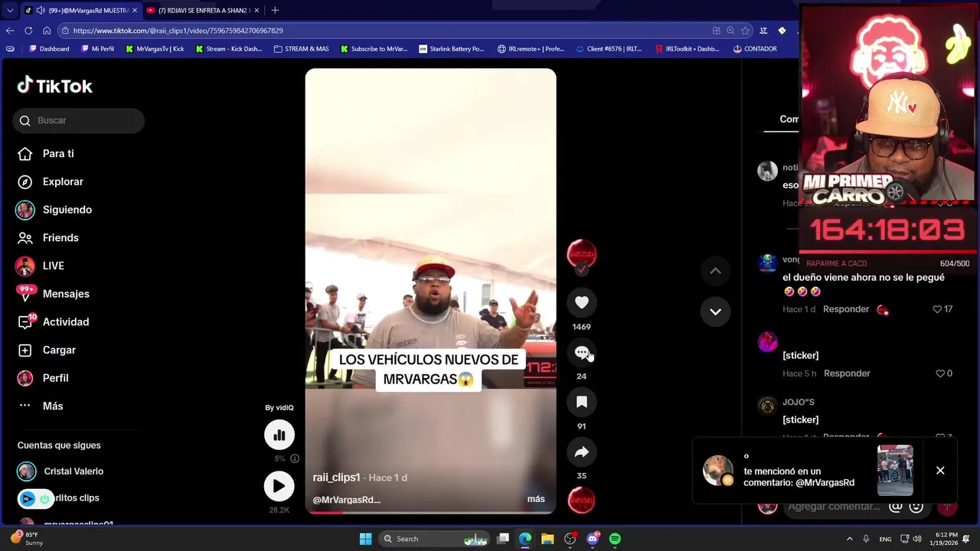Viewport: 980px width, 551px height.
Task: Favorite this page with star icon
Action: point(745,31)
